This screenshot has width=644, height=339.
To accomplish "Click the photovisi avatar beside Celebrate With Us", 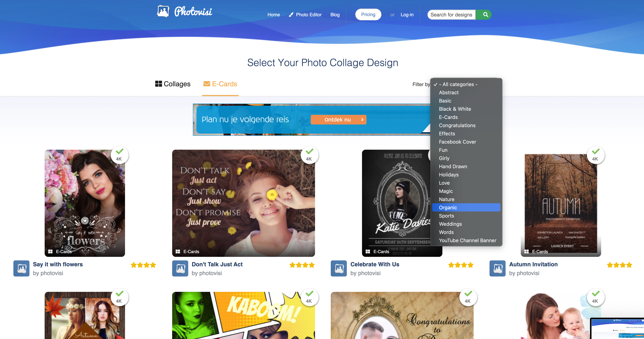I will 339,268.
